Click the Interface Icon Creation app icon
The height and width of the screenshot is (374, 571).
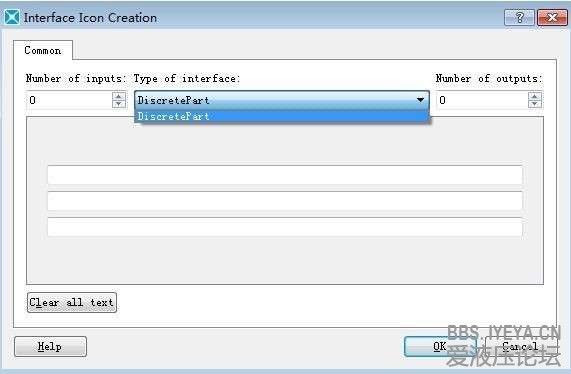(12, 17)
